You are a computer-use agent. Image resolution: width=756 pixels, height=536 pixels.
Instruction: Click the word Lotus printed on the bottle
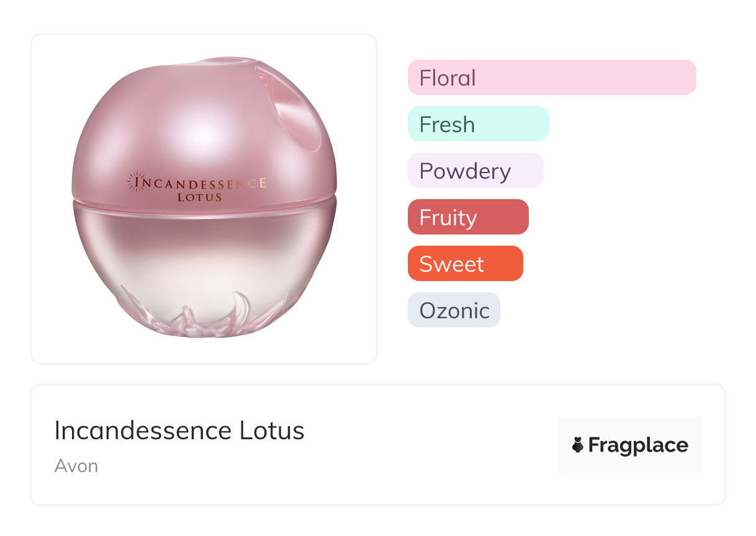click(199, 197)
